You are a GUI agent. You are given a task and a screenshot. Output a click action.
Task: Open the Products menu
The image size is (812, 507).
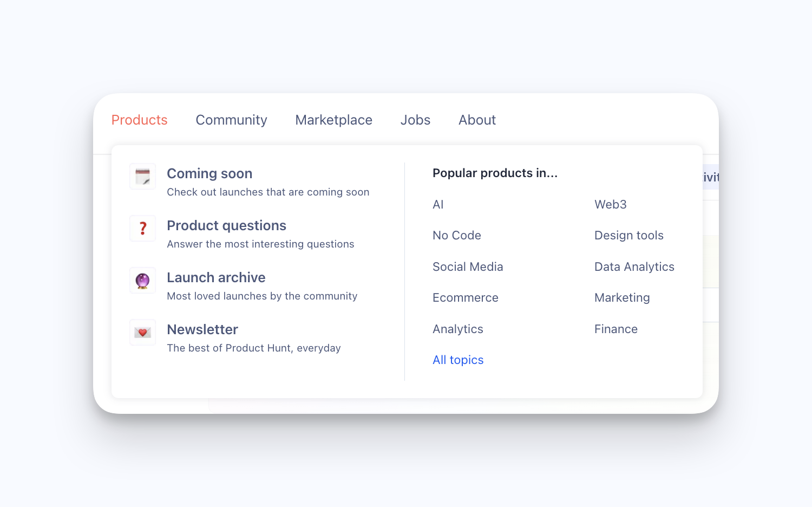(139, 120)
